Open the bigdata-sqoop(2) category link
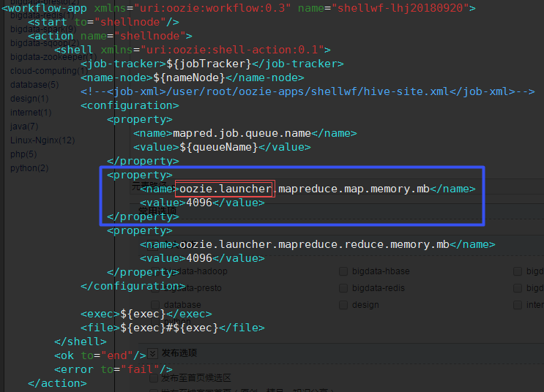This screenshot has height=392, width=544. (x=45, y=43)
